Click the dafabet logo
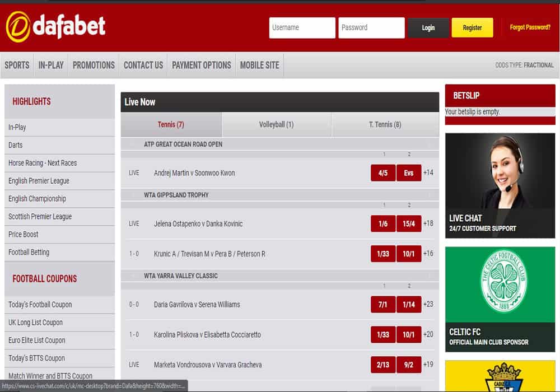This screenshot has height=392, width=560. point(55,26)
